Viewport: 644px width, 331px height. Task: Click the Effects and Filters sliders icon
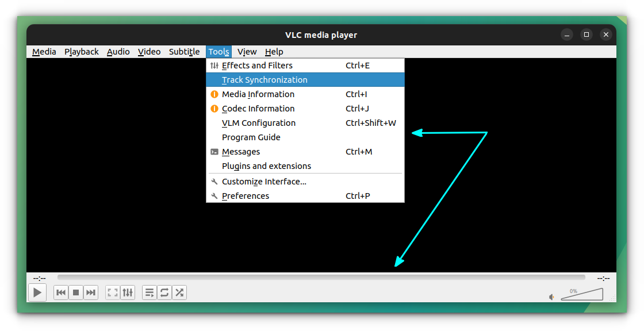[x=214, y=66]
